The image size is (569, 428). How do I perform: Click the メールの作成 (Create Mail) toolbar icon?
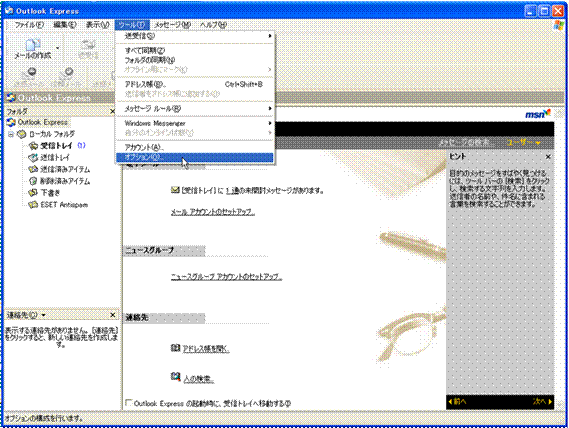point(33,48)
